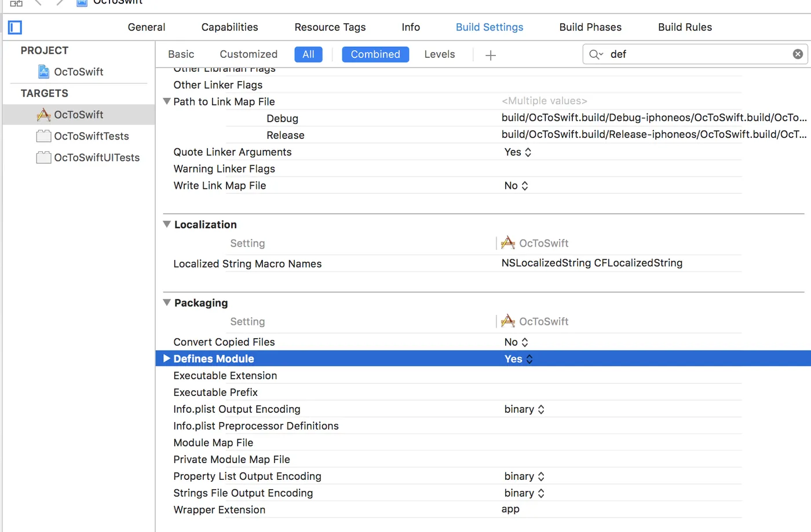Click the OcToSwift icon in Localization header
811x532 pixels.
pyautogui.click(x=508, y=243)
